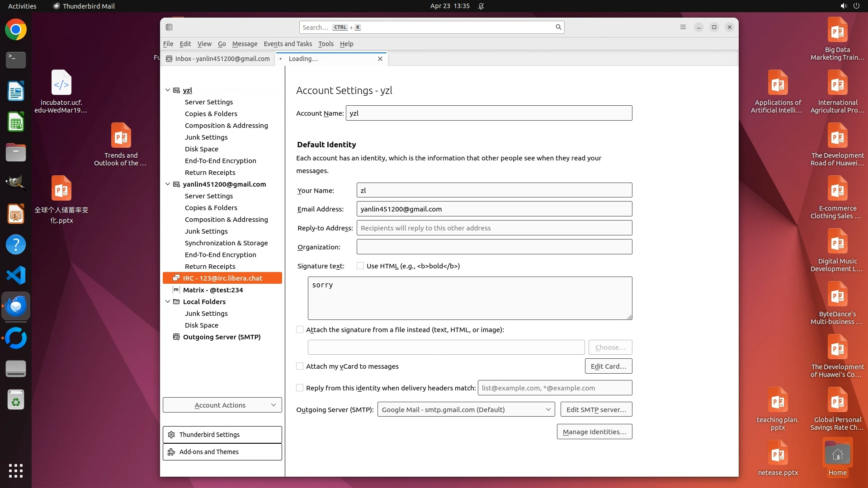This screenshot has width=868, height=488.
Task: Collapse the yanlin451200@gmail.com account tree
Action: [x=168, y=184]
